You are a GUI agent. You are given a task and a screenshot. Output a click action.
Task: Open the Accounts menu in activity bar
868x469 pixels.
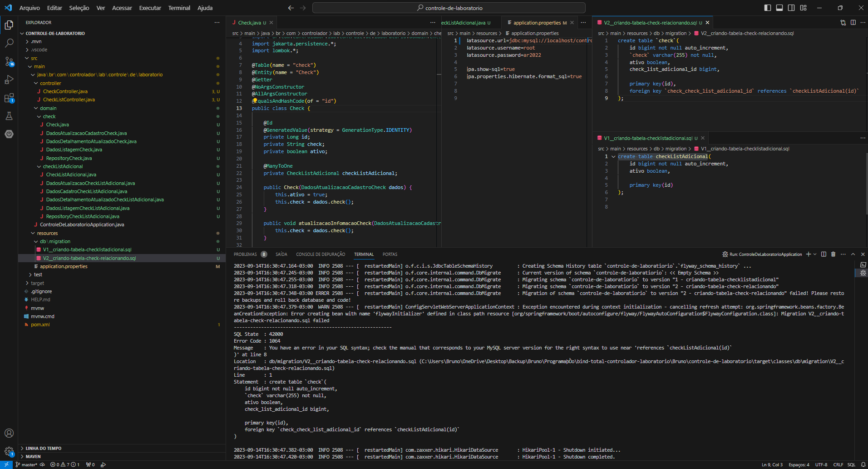pyautogui.click(x=9, y=433)
